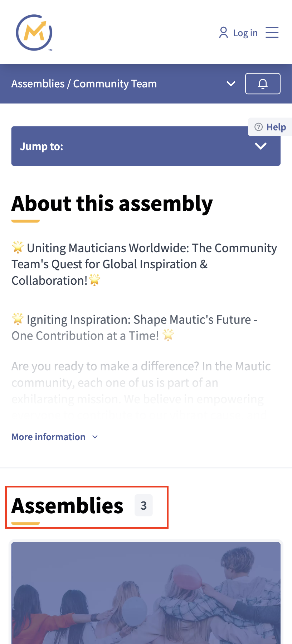292x644 pixels.
Task: Click the star emoji before "Igniting Inspiration"
Action: (x=18, y=318)
